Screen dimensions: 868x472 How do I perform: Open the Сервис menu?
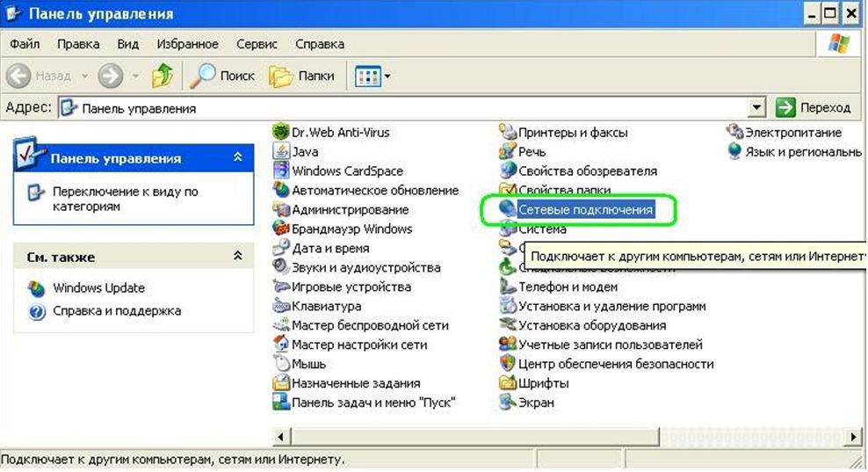click(x=257, y=44)
